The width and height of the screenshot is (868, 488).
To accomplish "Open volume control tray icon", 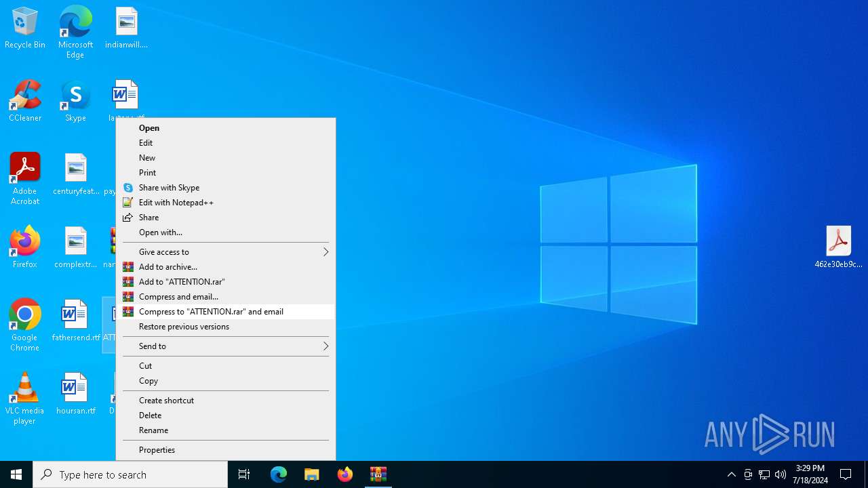I will 781,474.
